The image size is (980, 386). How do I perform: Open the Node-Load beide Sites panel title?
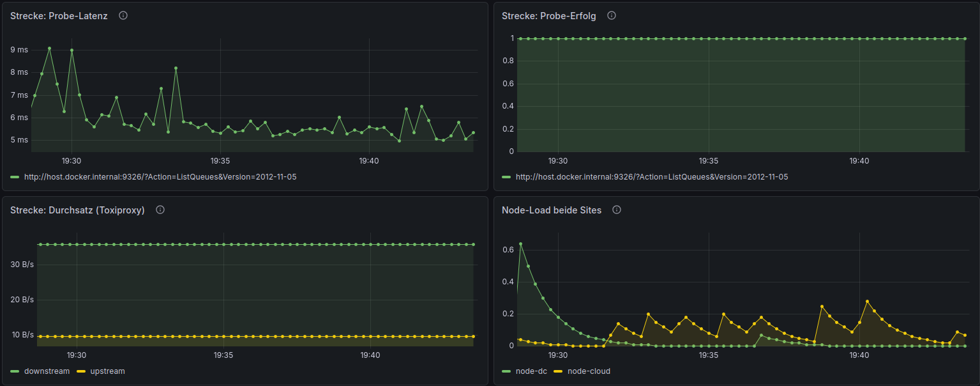click(552, 210)
